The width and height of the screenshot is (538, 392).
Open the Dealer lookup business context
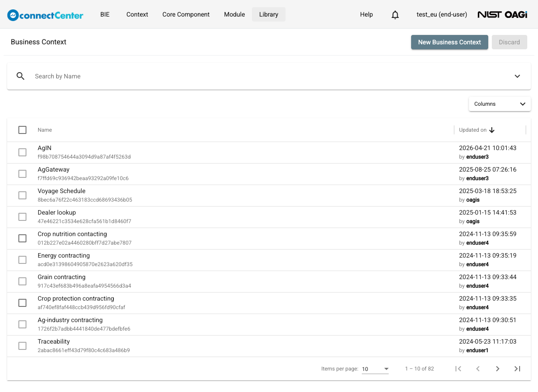[x=56, y=212]
